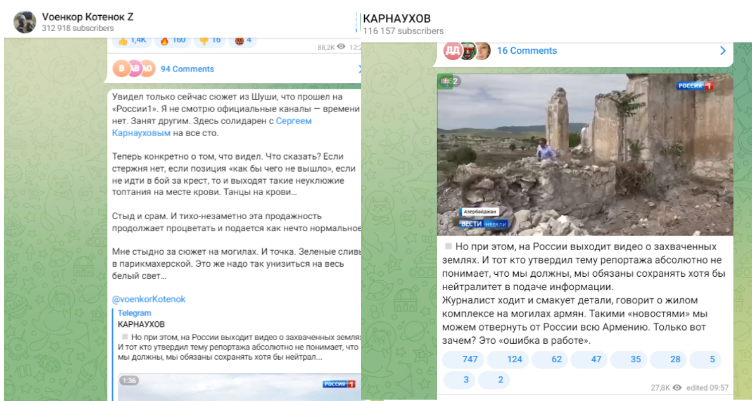Screen dimensions: 752x401
Task: Click the 312 918 subscribers text
Action: [x=78, y=28]
